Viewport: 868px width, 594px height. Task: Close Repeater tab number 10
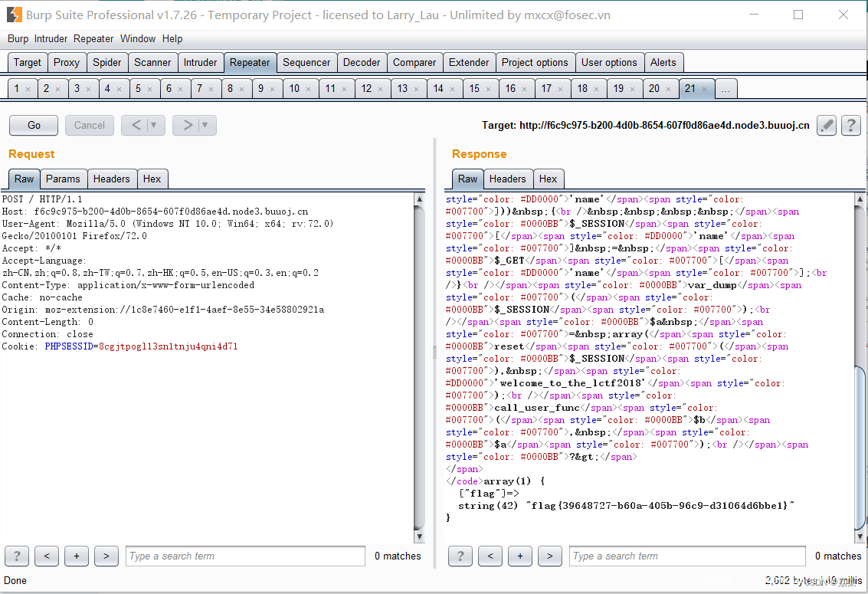tap(308, 89)
